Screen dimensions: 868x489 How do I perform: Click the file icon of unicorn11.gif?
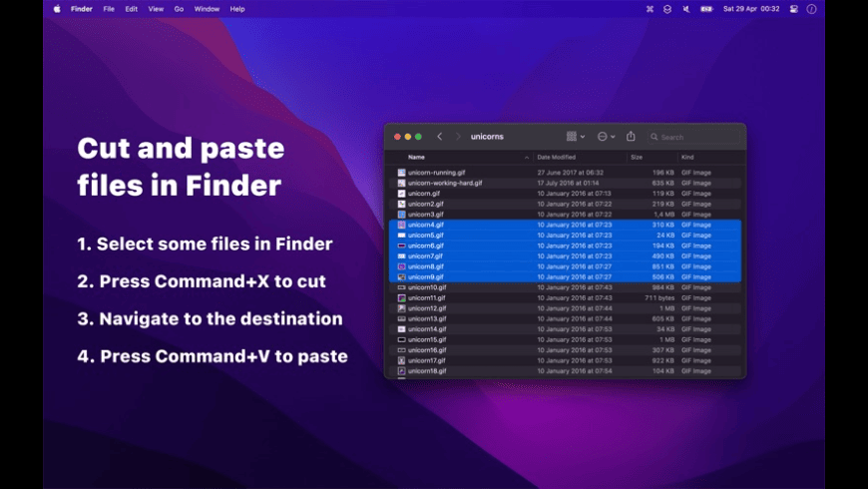coord(401,298)
